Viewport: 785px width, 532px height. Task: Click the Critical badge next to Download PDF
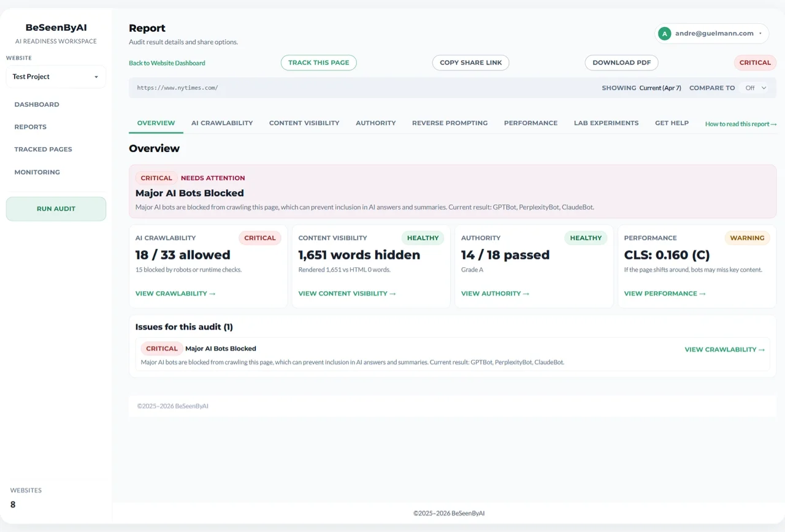click(755, 63)
